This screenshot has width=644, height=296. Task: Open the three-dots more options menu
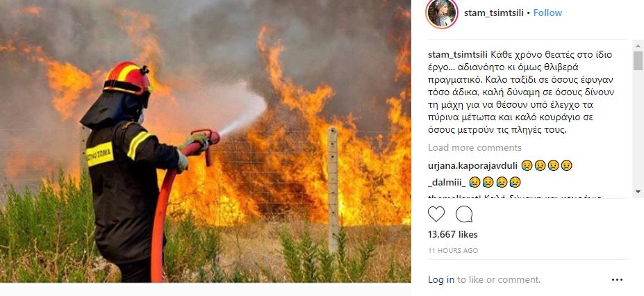(617, 280)
